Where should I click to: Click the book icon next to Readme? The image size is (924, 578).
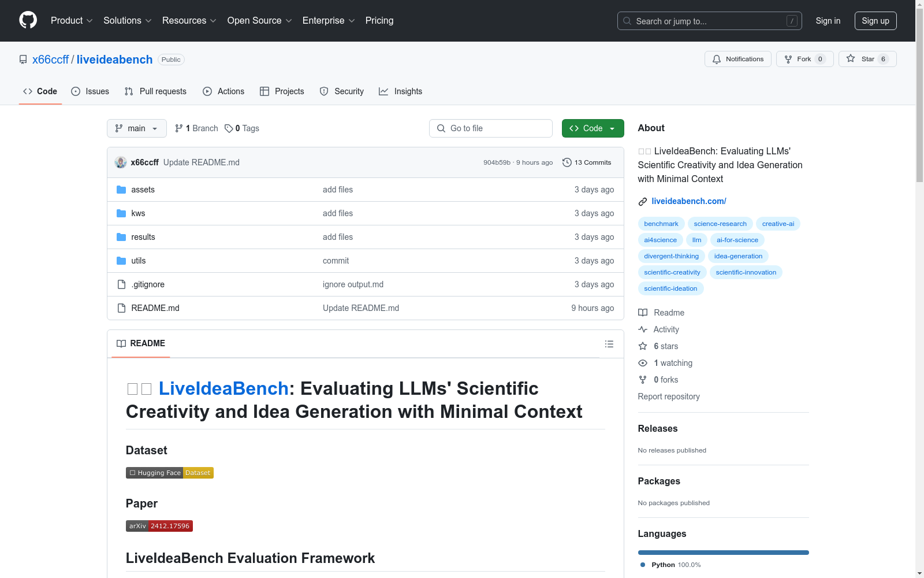point(643,313)
